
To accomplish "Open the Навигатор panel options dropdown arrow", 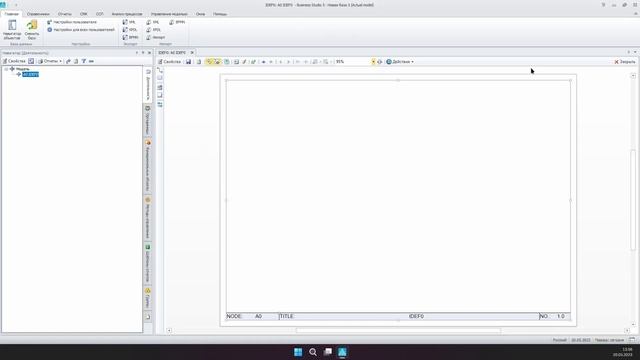I will tap(137, 53).
